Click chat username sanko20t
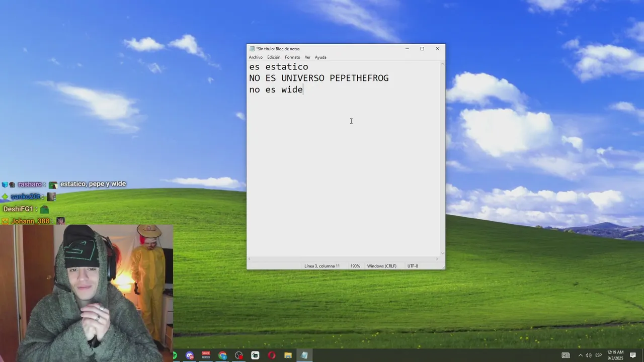 [x=25, y=197]
